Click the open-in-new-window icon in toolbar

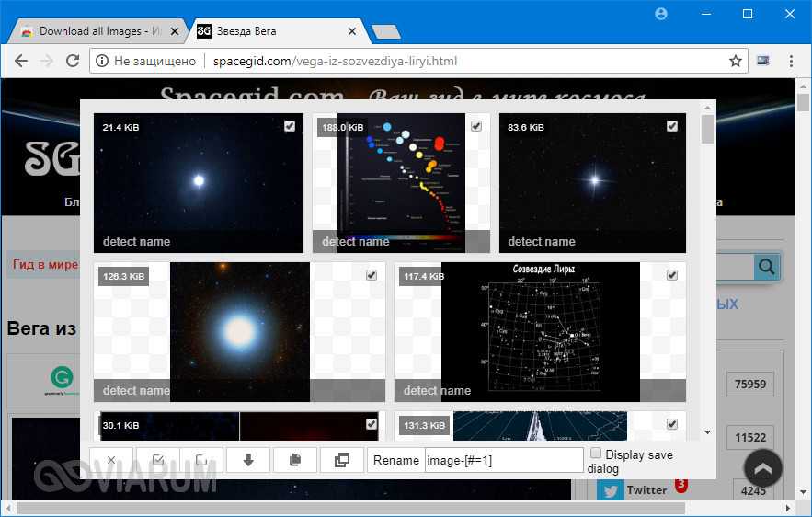tap(341, 460)
